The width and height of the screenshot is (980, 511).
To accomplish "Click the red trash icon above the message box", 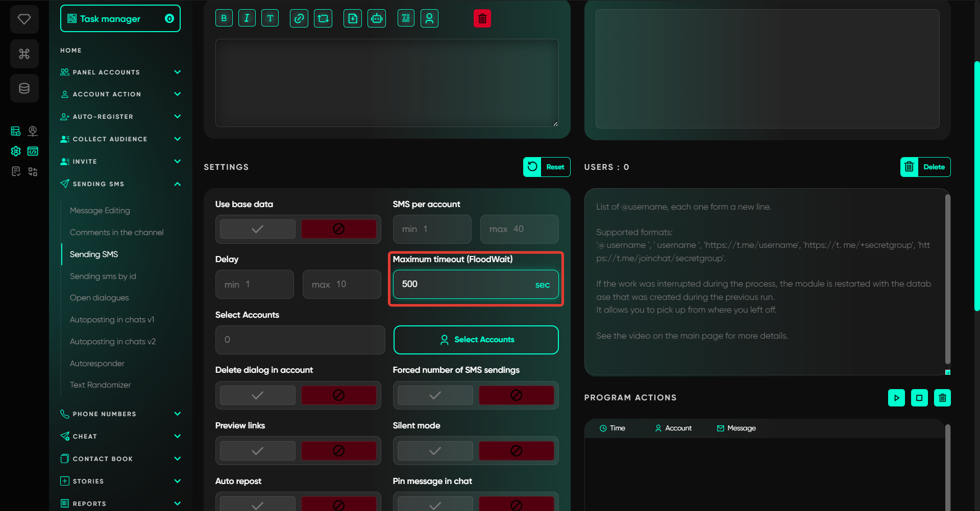I will click(482, 19).
